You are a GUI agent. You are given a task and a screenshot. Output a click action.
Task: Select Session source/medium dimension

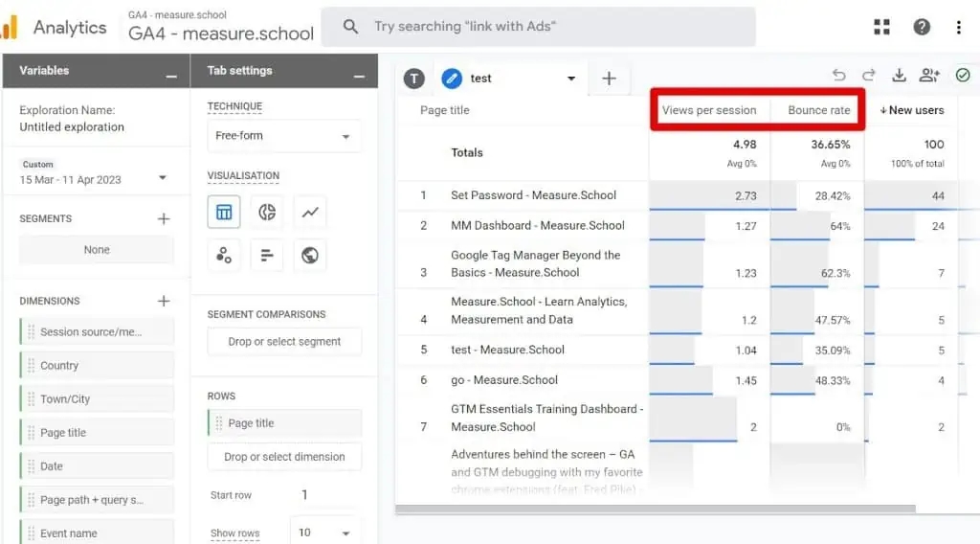[97, 332]
